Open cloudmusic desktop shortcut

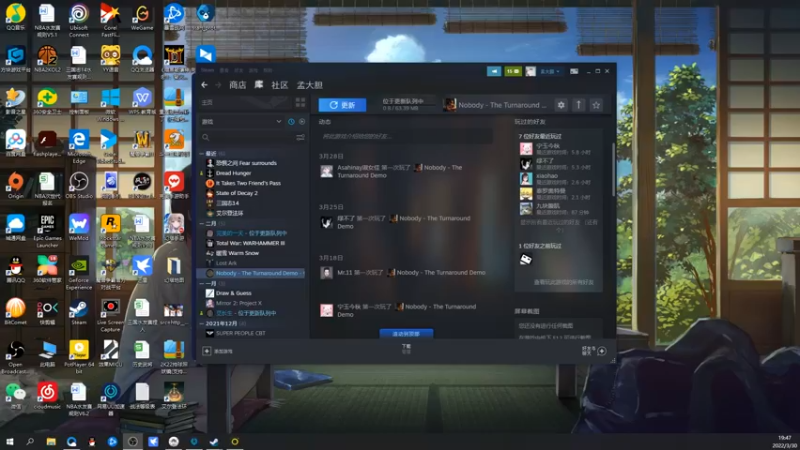pyautogui.click(x=47, y=396)
